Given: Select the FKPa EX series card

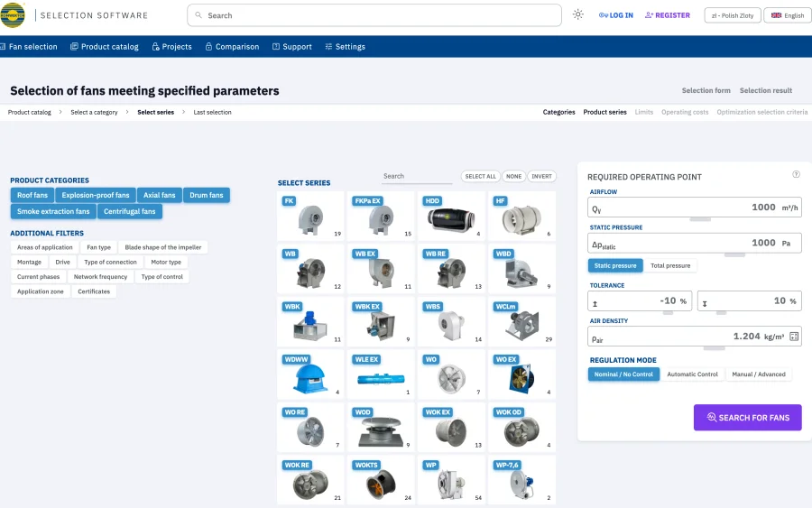Looking at the screenshot, I should tap(381, 216).
